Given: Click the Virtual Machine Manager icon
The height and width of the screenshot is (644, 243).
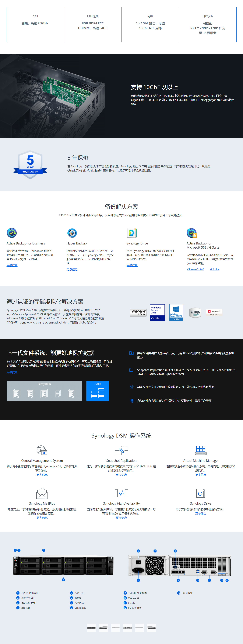Looking at the screenshot, I should pos(200,450).
